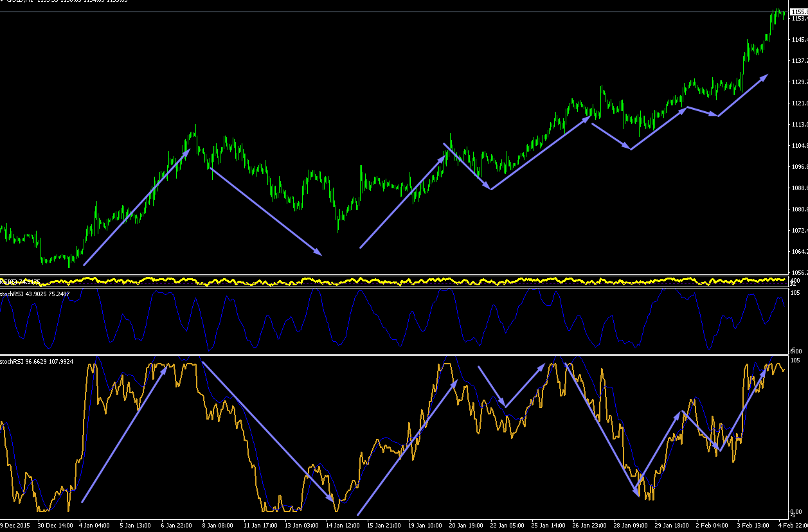Screen dimensions: 808x532
Task: Click the '2 Feb 04:00' time axis label
Action: point(712,526)
